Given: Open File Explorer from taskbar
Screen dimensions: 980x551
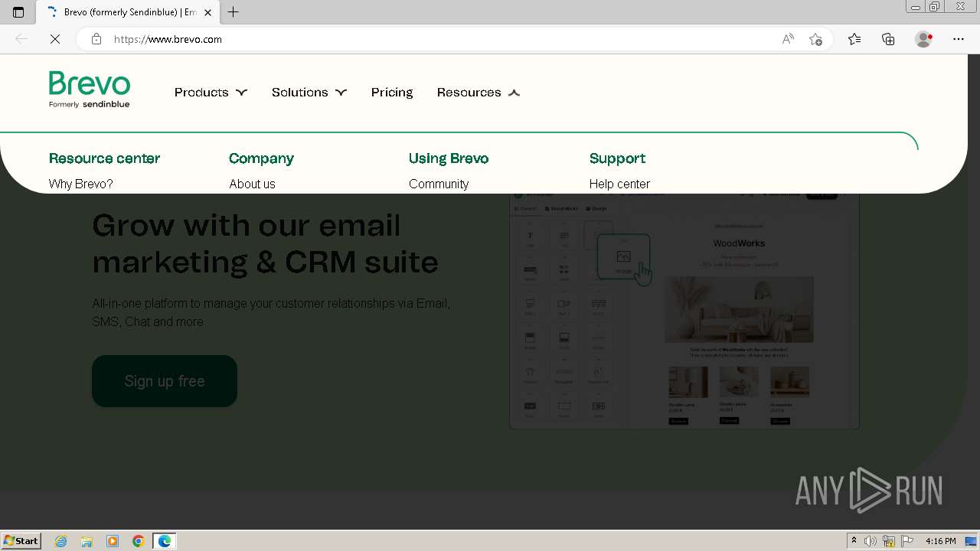Looking at the screenshot, I should tap(87, 541).
